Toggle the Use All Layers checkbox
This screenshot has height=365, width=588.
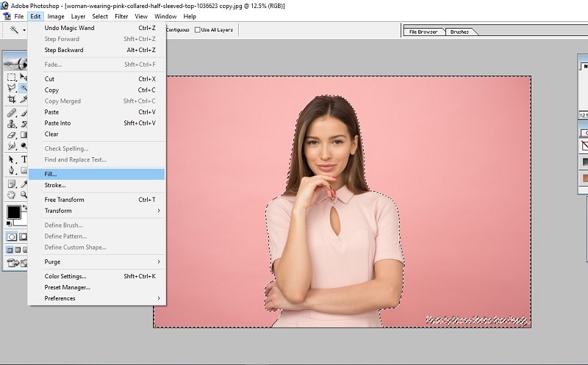[197, 30]
